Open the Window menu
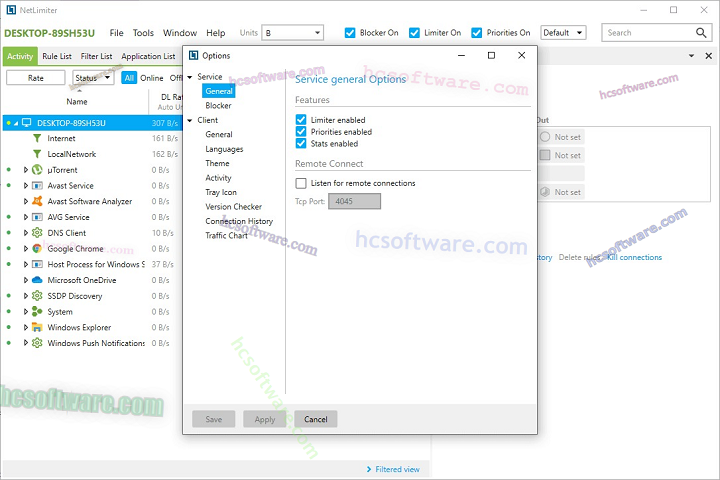Viewport: 720px width, 480px height. click(180, 33)
